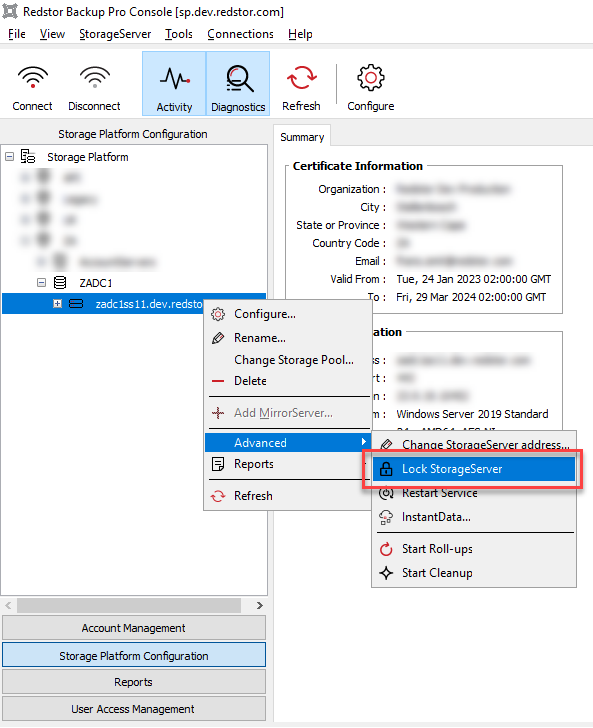This screenshot has height=728, width=593.
Task: Choose Restart Service in submenu
Action: 474,493
